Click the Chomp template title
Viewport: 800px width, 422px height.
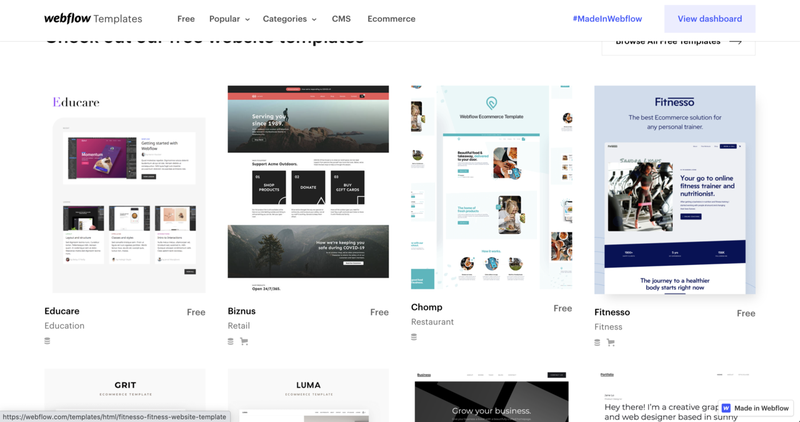pos(427,307)
